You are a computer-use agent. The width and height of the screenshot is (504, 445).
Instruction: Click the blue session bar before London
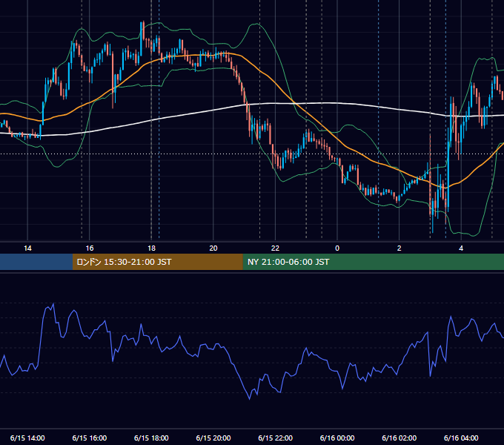tap(36, 262)
